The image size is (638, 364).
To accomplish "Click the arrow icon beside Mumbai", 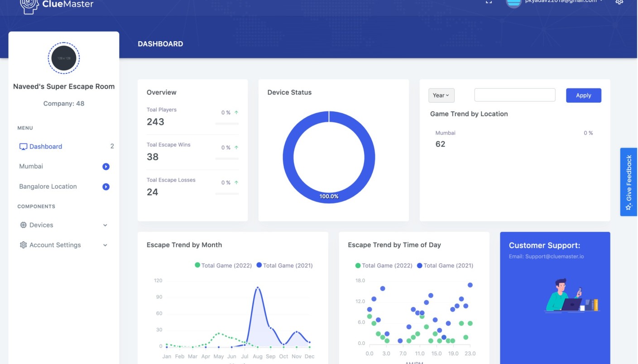I will coord(106,167).
